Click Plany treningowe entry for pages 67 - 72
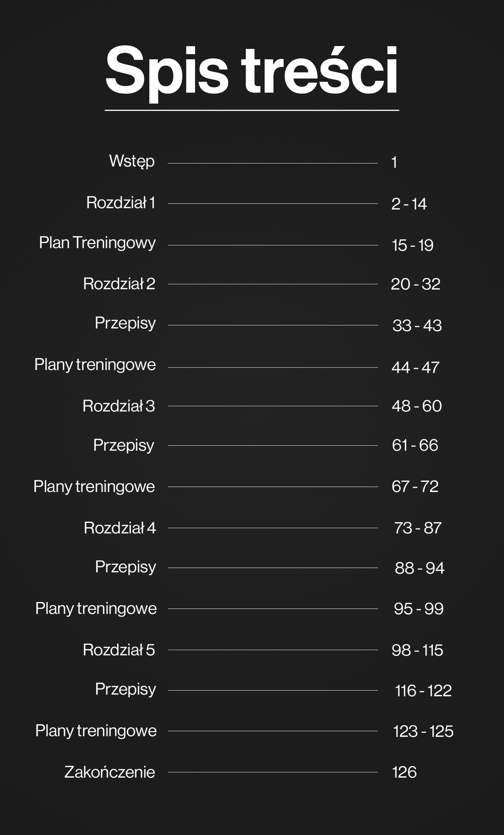Viewport: 504px width, 835px height. 94,487
